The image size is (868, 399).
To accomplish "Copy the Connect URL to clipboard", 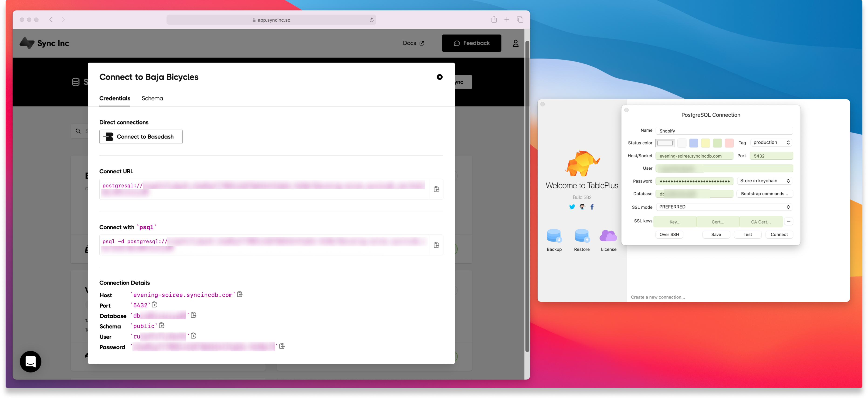I will point(436,189).
